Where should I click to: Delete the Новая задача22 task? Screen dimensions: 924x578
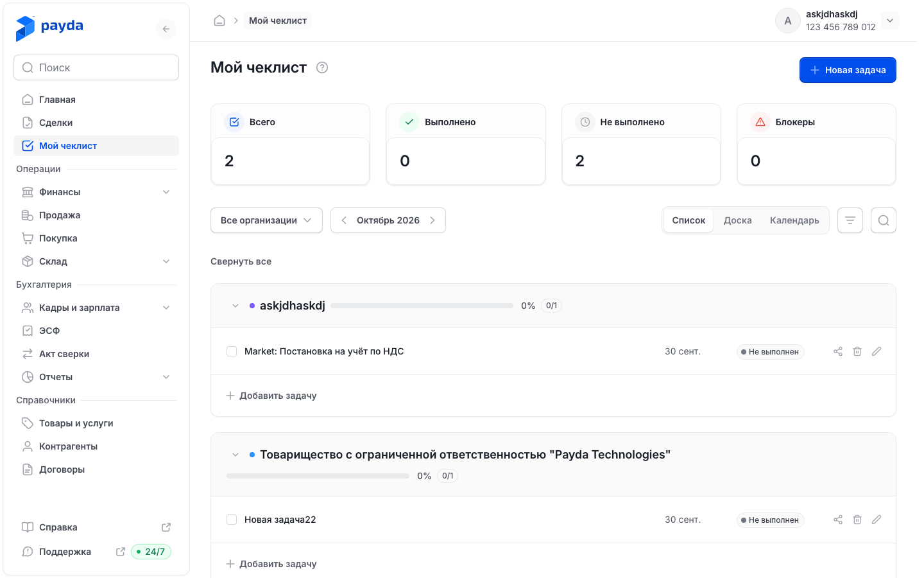click(857, 520)
